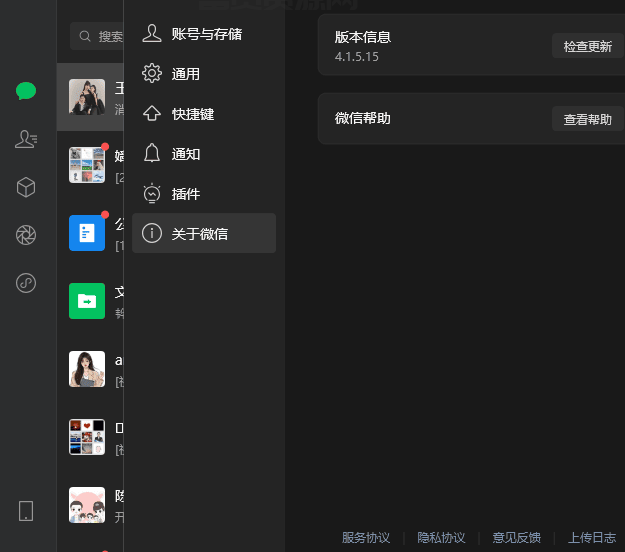
Task: Open the green File Transfer folder chat
Action: point(90,301)
